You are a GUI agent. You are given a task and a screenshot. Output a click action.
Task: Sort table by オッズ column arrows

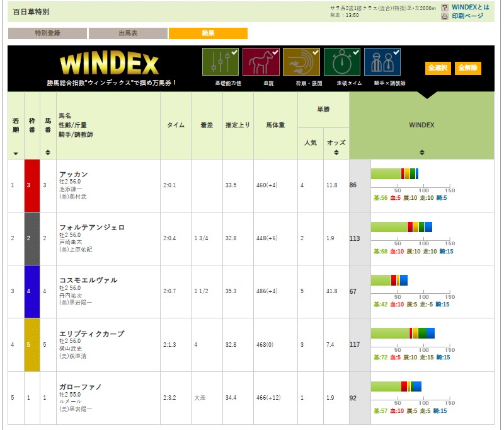point(336,153)
